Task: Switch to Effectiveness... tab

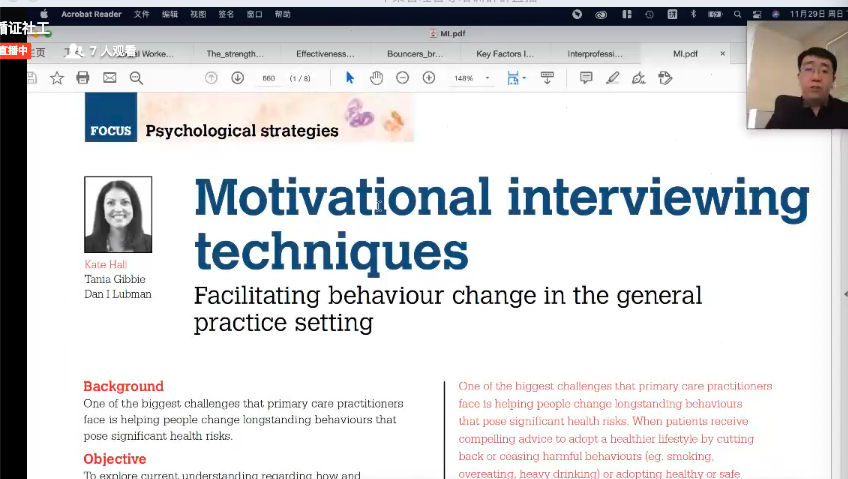Action: point(325,54)
